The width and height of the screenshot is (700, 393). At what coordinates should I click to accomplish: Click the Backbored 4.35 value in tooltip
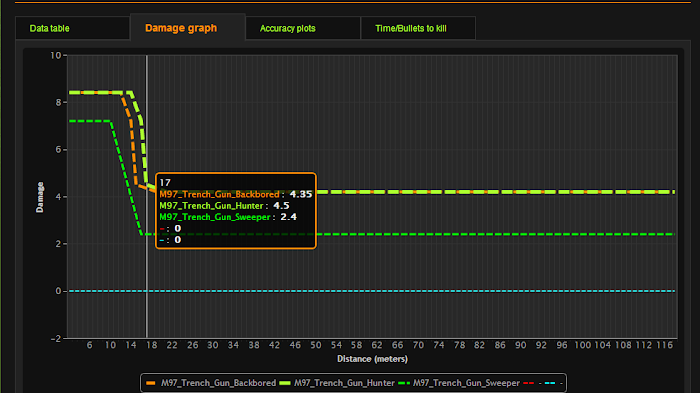(300, 194)
